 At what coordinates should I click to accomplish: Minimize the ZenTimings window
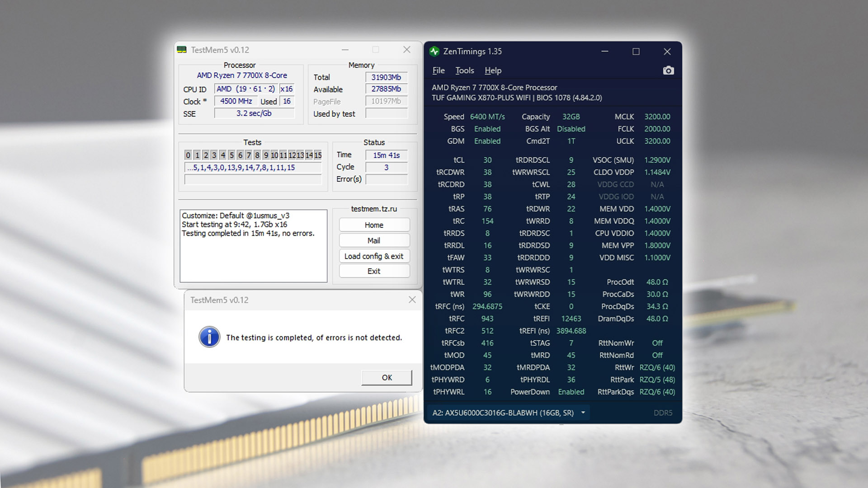[605, 51]
